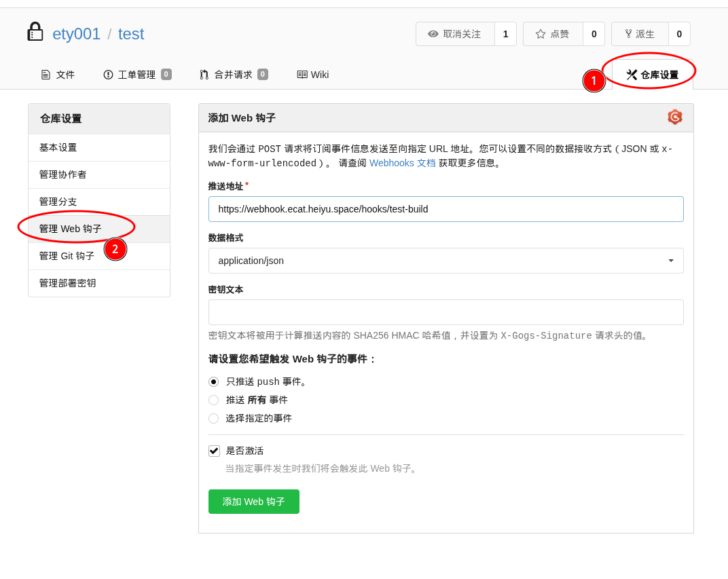Open the 仓库设置 repository settings tab

(653, 75)
